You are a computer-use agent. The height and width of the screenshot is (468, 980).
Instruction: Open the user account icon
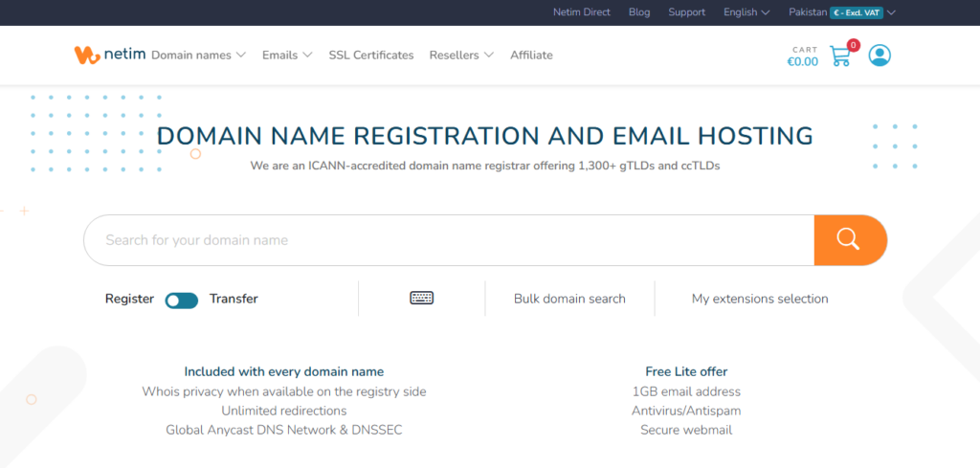(x=880, y=56)
